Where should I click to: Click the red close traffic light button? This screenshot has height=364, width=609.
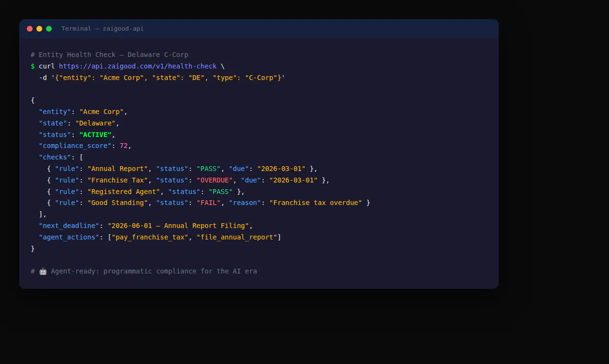[x=30, y=29]
